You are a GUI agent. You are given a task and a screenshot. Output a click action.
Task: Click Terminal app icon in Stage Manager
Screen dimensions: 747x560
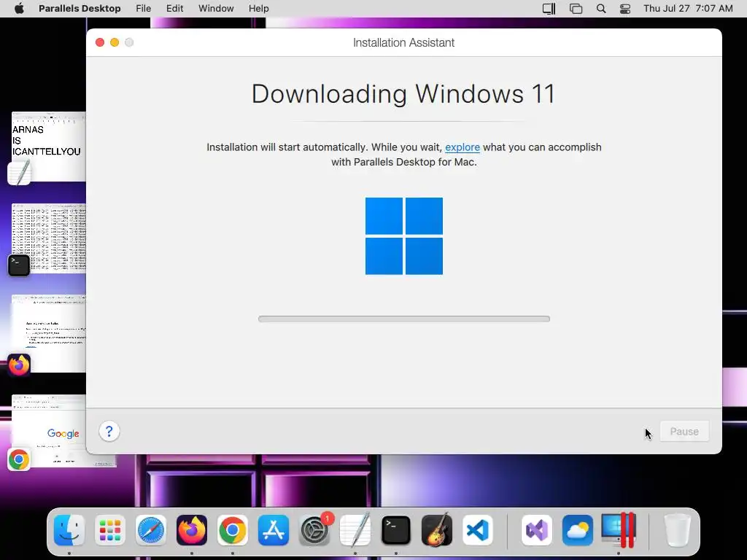19,265
